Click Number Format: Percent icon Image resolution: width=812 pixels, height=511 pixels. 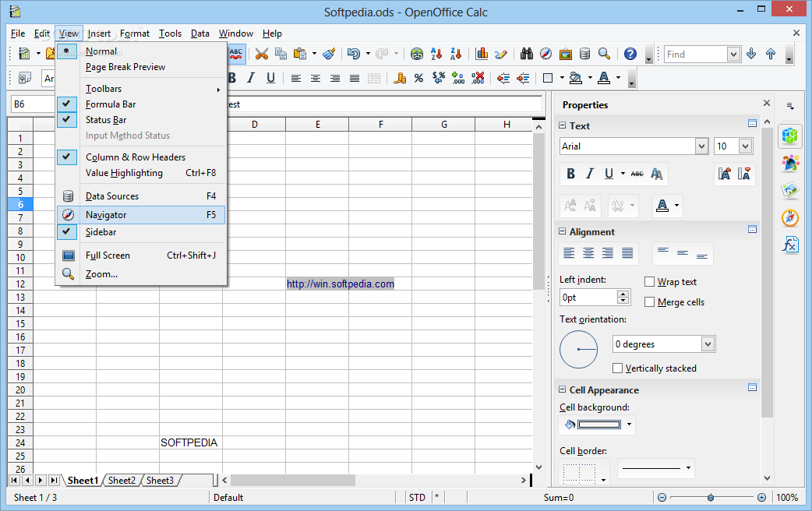pos(419,78)
